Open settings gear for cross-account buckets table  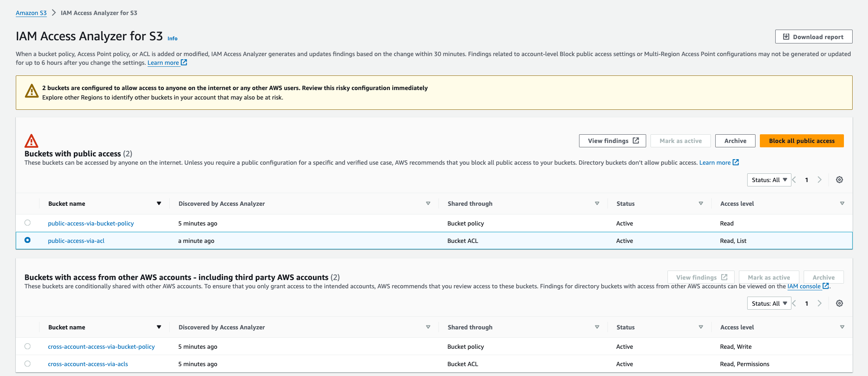[839, 303]
